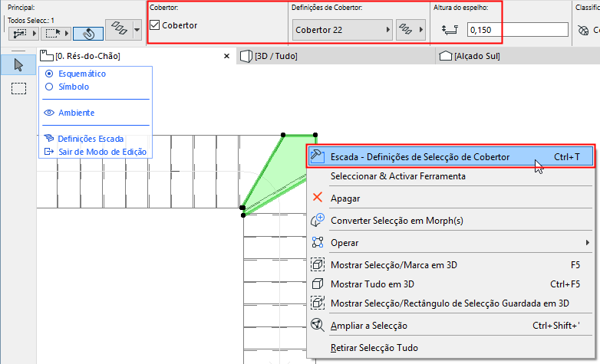The width and height of the screenshot is (600, 364).
Task: Choose Ampliar a Selecção
Action: pyautogui.click(x=369, y=326)
